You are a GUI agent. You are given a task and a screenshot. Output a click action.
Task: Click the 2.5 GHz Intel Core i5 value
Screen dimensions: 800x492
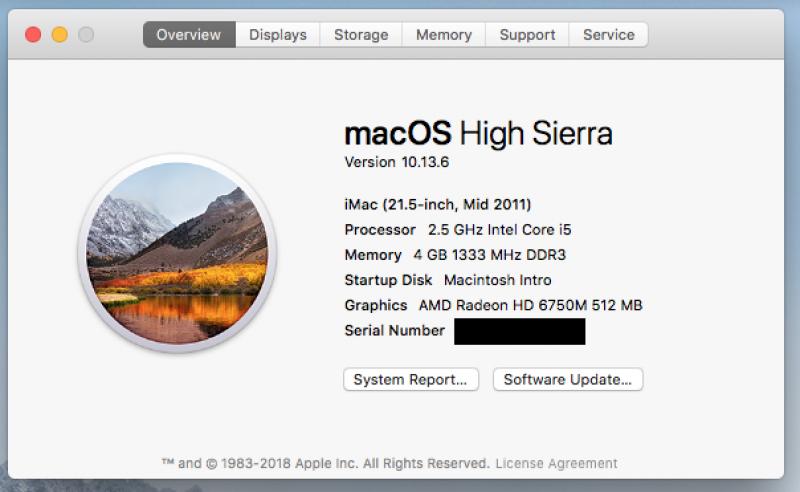coord(499,230)
